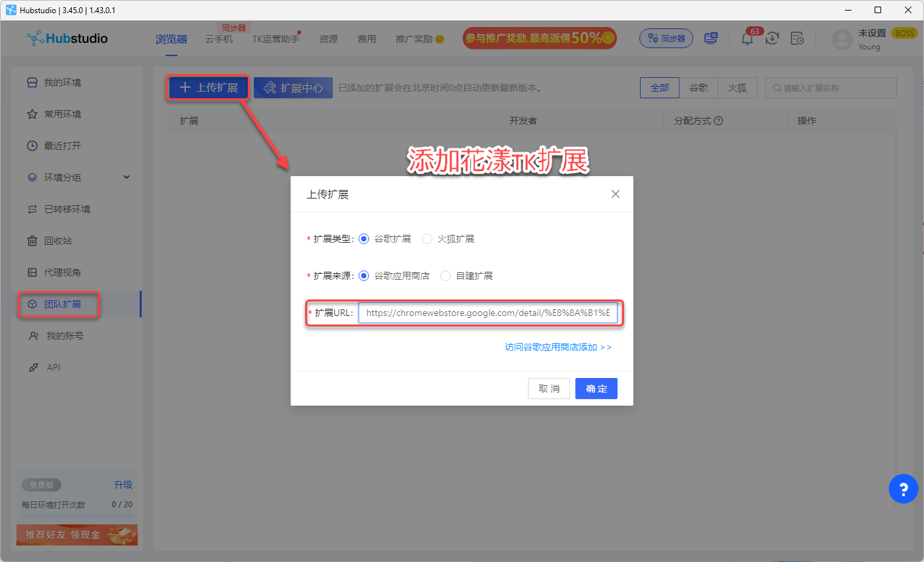The width and height of the screenshot is (924, 562).
Task: Click the blue help question mark button
Action: click(903, 489)
